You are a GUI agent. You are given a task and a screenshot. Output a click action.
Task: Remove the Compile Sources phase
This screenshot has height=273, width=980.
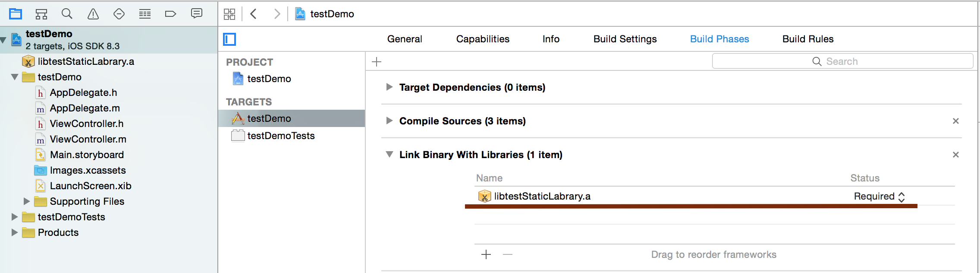(956, 121)
